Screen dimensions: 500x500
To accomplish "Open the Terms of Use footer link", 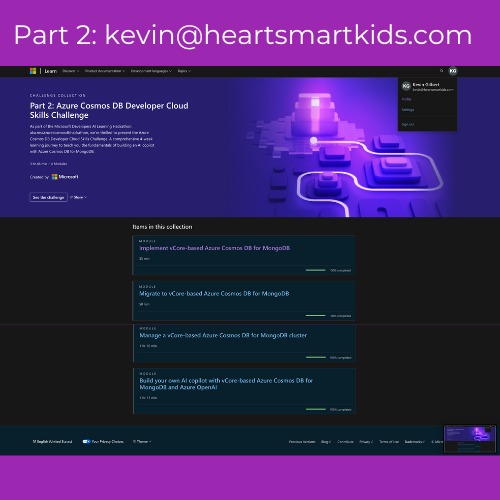I will [x=389, y=442].
